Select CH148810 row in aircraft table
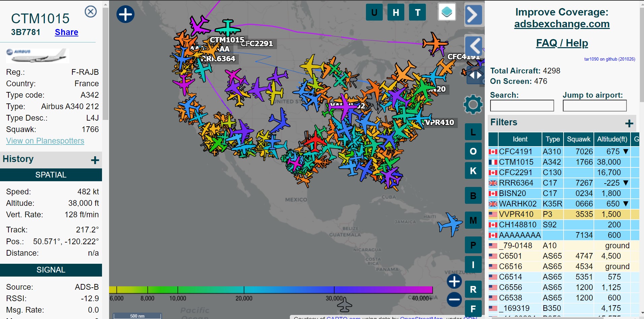644x319 pixels. tap(564, 225)
